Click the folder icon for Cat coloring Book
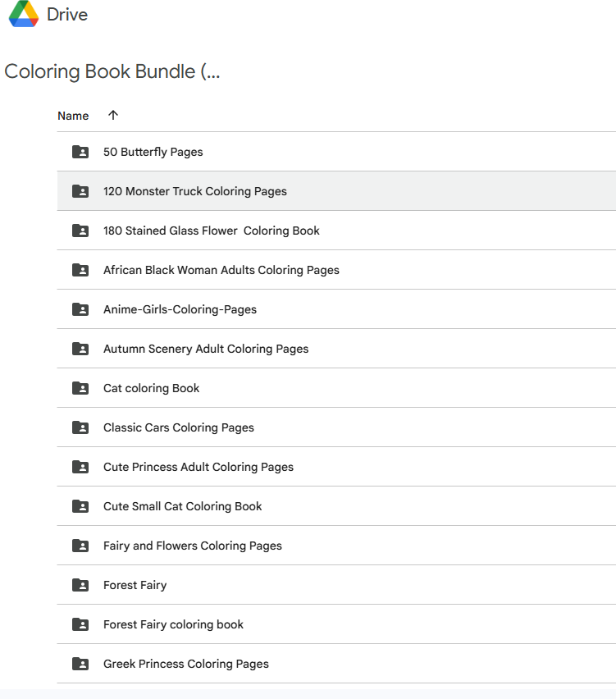Screen dimensions: 616x699 pyautogui.click(x=80, y=388)
